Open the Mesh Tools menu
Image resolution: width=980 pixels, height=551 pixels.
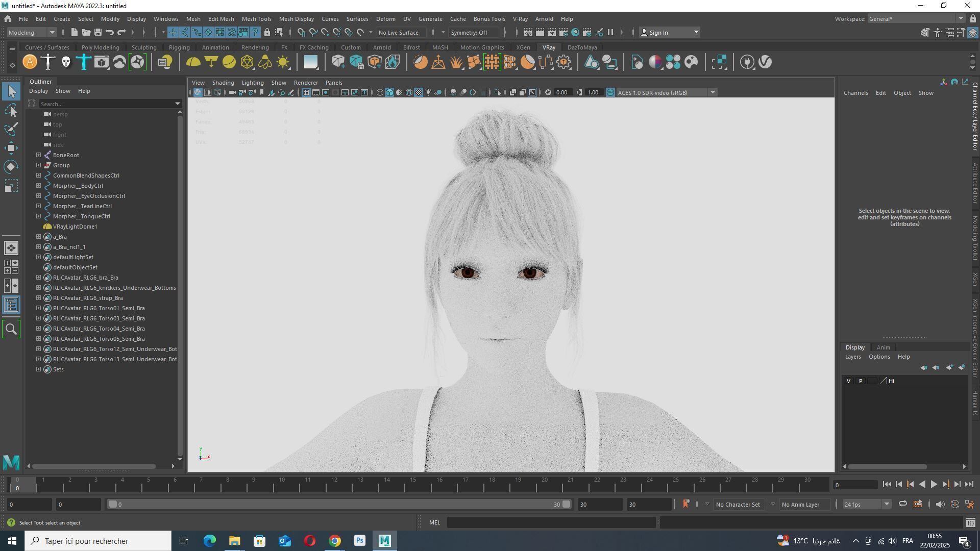(256, 19)
